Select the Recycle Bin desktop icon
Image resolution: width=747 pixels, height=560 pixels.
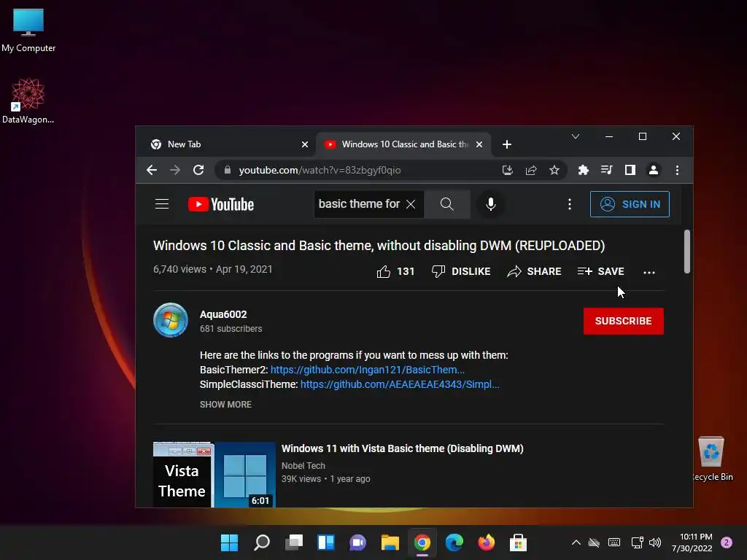(x=712, y=459)
